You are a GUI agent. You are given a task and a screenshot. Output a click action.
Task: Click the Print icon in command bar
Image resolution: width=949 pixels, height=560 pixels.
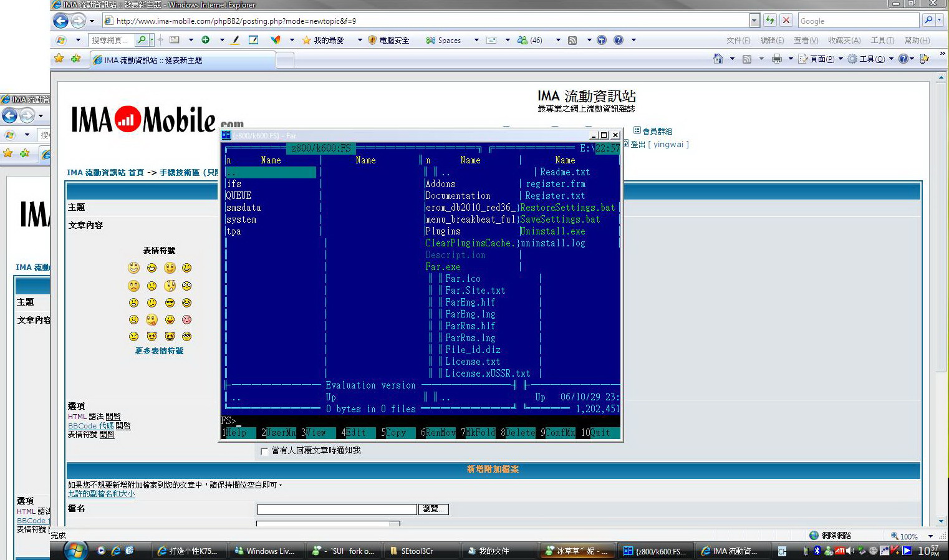click(776, 59)
